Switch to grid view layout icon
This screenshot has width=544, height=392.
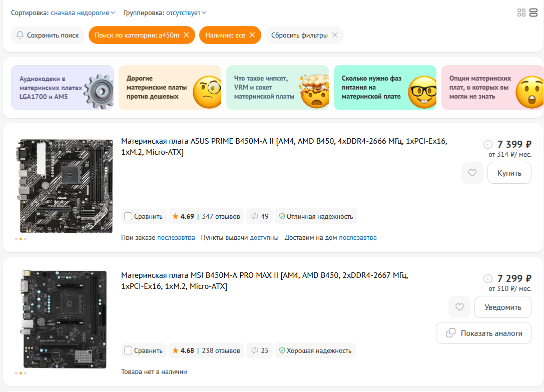[x=521, y=13]
